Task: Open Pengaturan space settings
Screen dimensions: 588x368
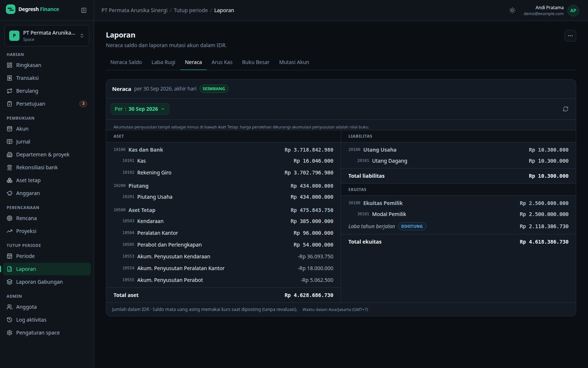Action: point(47,333)
